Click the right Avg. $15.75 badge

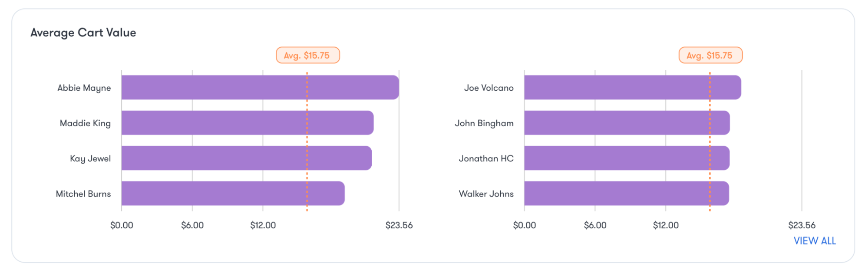click(710, 56)
